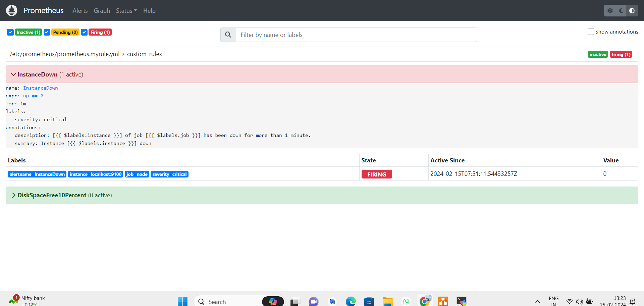The height and width of the screenshot is (306, 644).
Task: Open the Status dropdown menu
Action: click(x=126, y=10)
